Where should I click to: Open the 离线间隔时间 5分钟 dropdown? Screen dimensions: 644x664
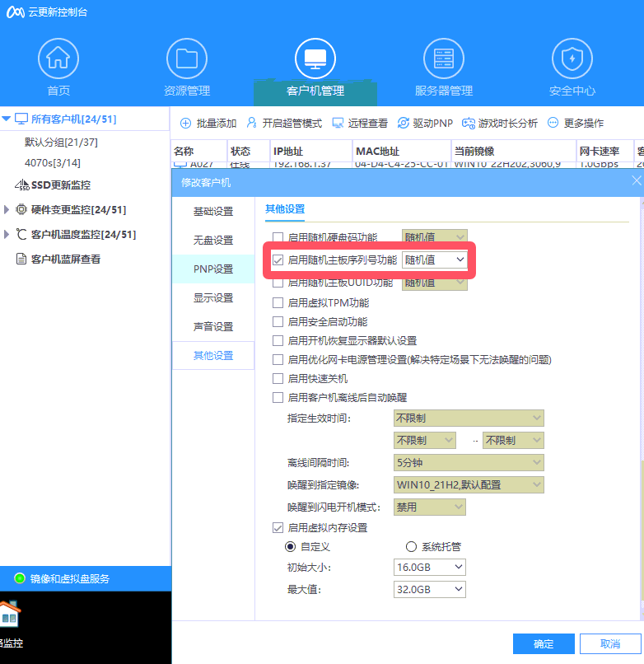(x=469, y=462)
